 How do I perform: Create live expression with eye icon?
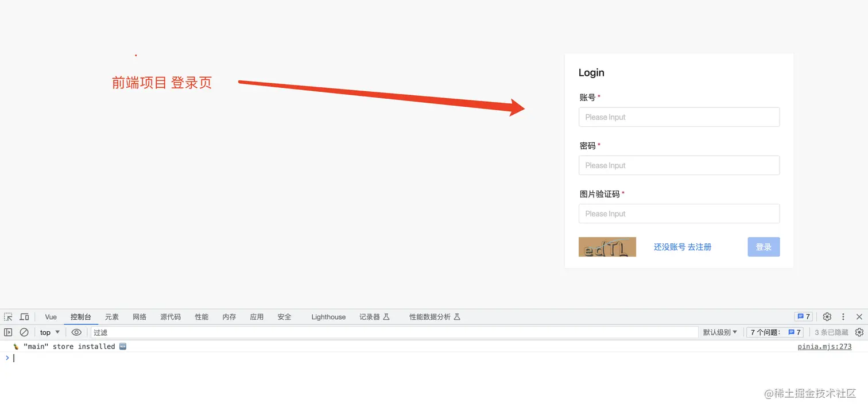[x=76, y=332]
